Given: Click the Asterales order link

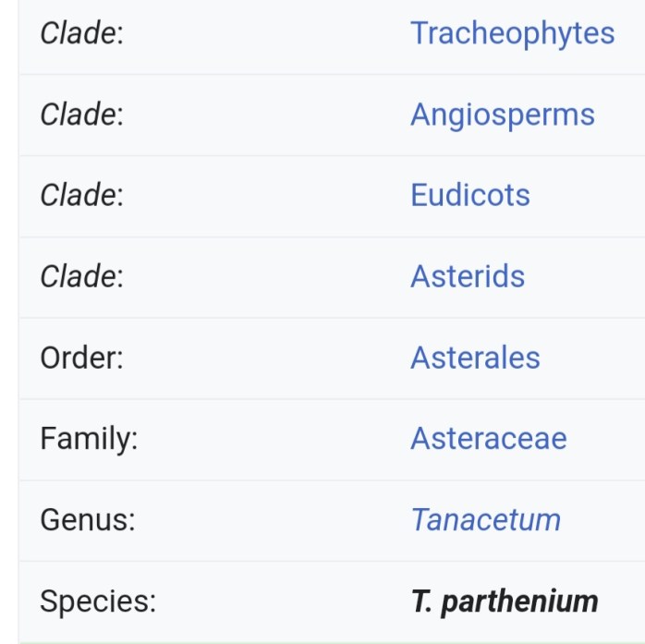Looking at the screenshot, I should tap(474, 358).
